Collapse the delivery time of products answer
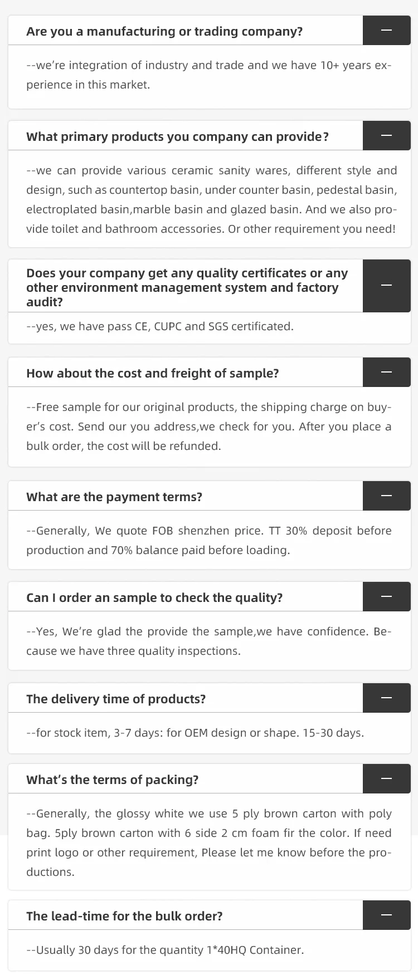Image resolution: width=418 pixels, height=980 pixels. click(x=386, y=698)
